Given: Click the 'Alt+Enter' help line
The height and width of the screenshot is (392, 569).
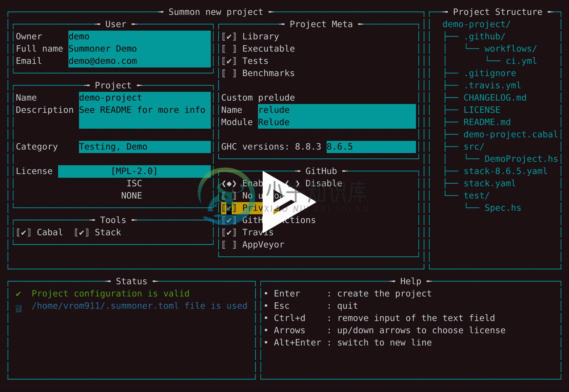Looking at the screenshot, I should coord(348,343).
